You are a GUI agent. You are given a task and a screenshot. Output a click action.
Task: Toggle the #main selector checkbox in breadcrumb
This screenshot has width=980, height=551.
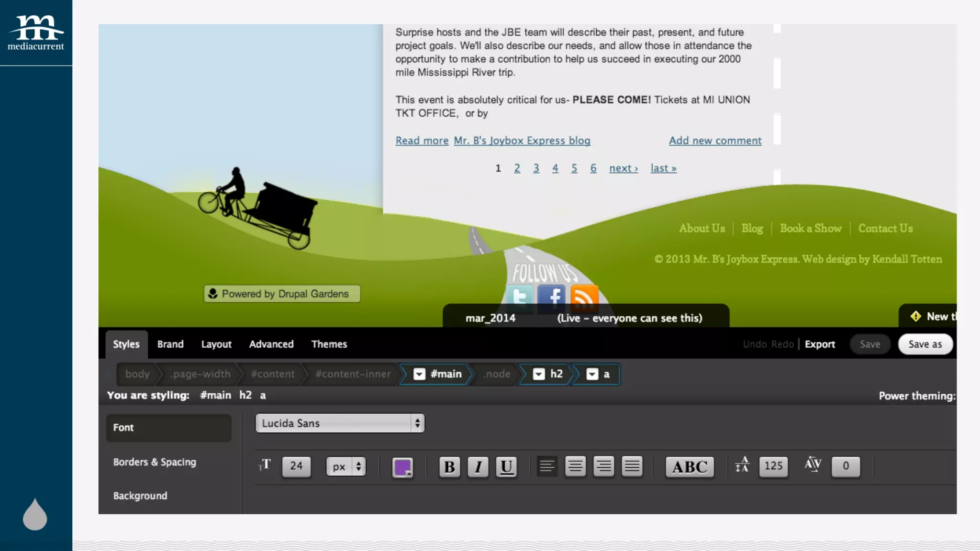point(419,374)
